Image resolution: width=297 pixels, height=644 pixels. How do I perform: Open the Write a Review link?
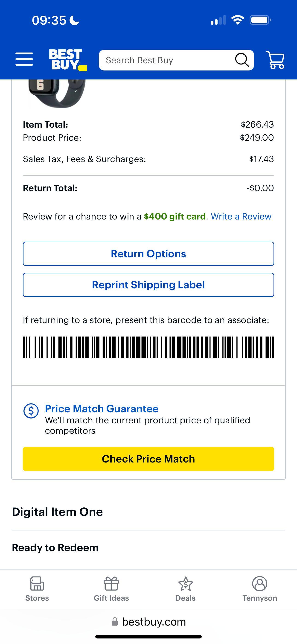[241, 216]
